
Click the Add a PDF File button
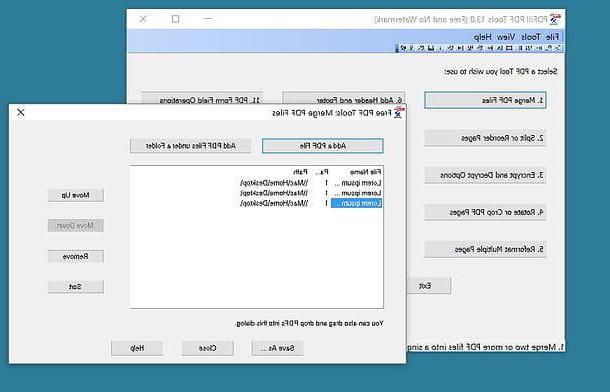[x=323, y=146]
